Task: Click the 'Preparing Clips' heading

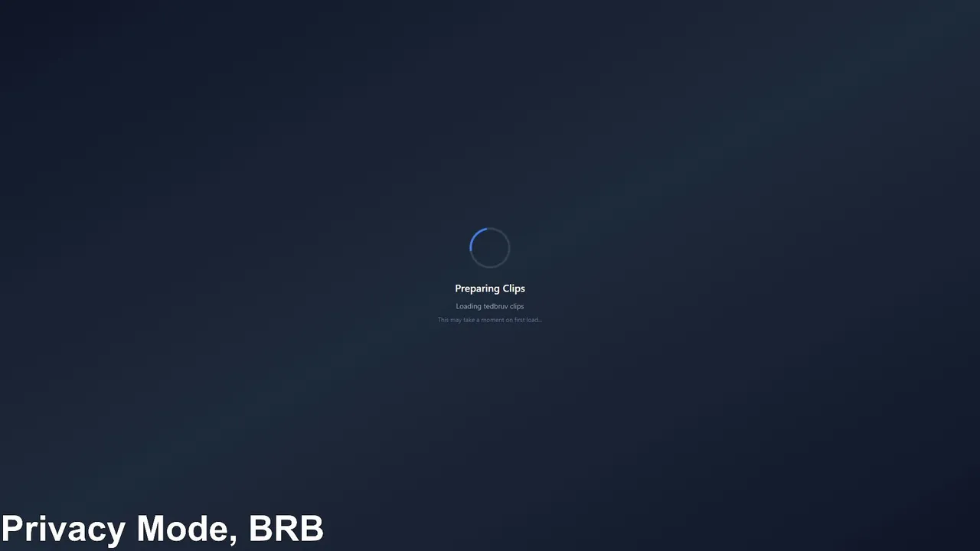Action: [x=490, y=289]
